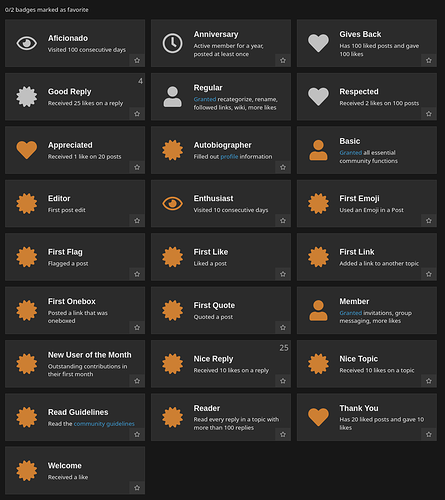
Task: Open the Reader badge title
Action: point(207,408)
